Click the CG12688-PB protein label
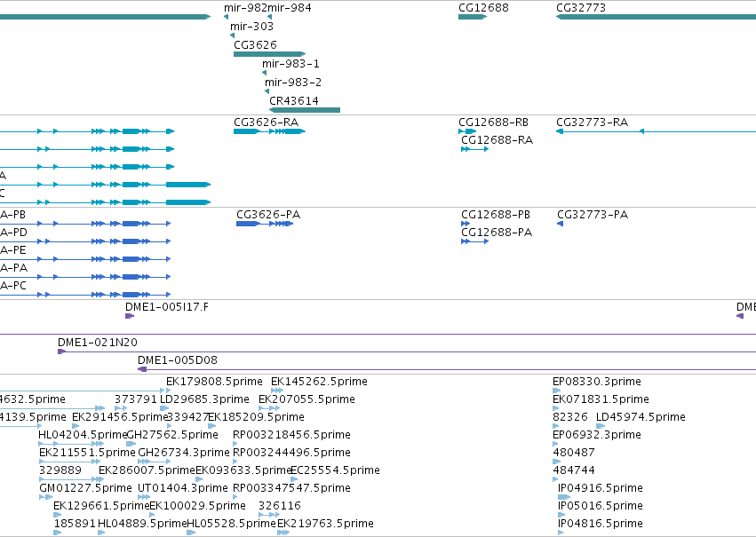The height and width of the screenshot is (537, 756). (496, 214)
